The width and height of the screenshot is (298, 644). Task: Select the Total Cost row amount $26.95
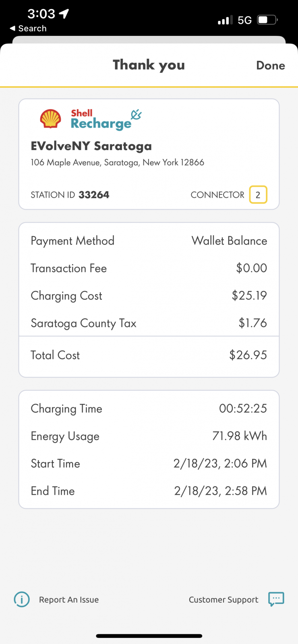point(248,355)
